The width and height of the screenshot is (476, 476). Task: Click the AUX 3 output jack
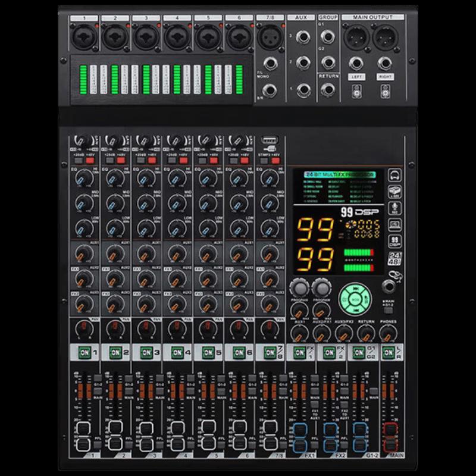click(x=303, y=37)
